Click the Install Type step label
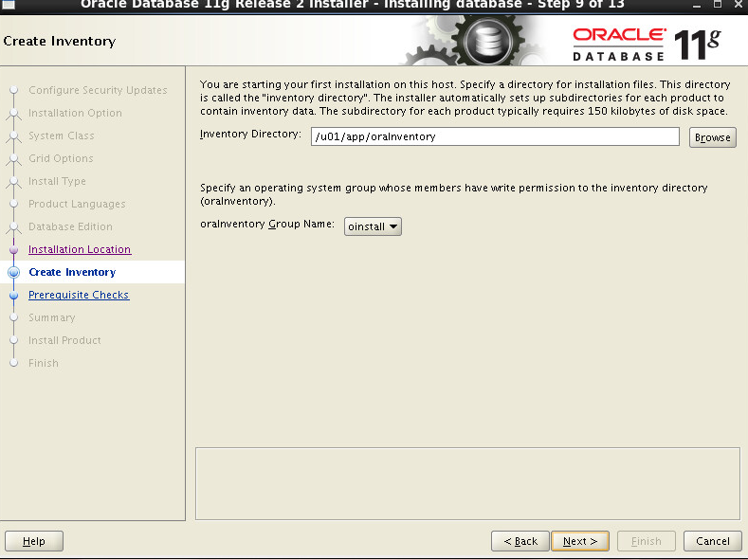 pyautogui.click(x=57, y=181)
